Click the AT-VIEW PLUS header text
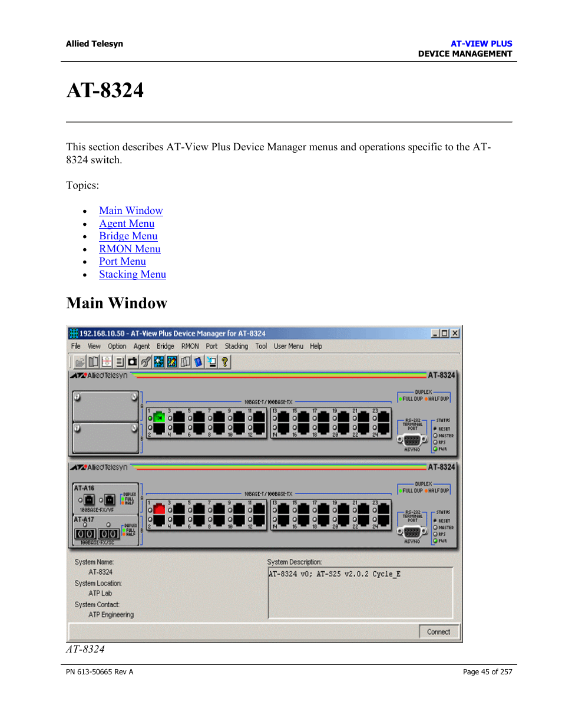Viewport: 562px width, 728px height. (x=481, y=44)
